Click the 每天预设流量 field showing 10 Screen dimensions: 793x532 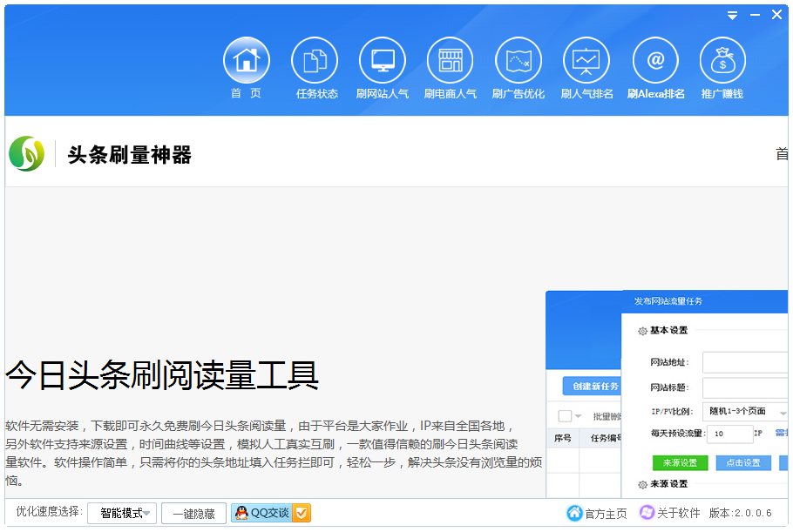point(730,434)
